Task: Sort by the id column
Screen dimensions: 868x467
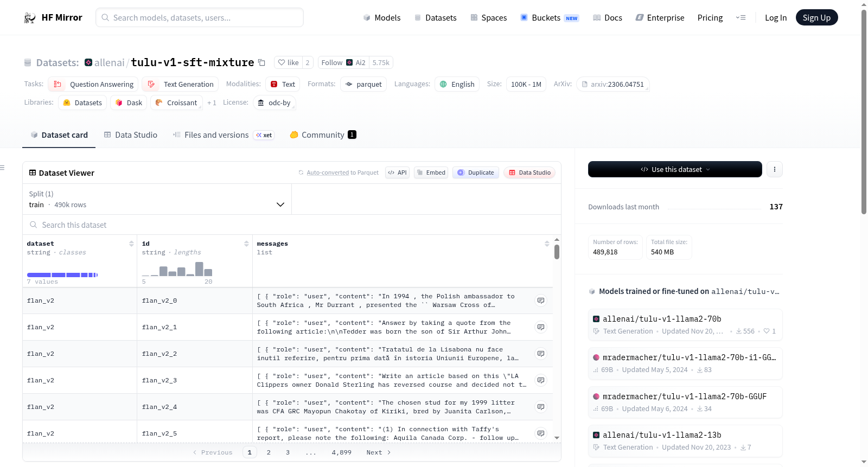Action: click(x=246, y=244)
